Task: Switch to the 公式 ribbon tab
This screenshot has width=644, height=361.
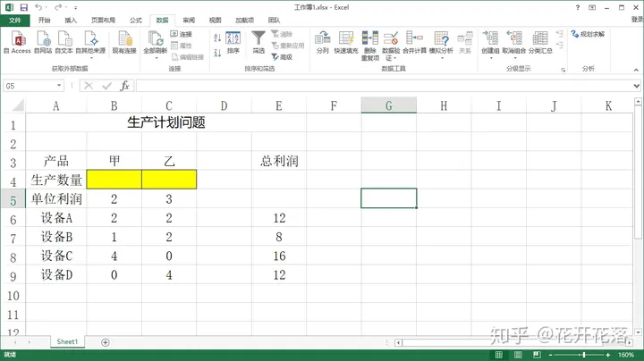Action: (136, 19)
